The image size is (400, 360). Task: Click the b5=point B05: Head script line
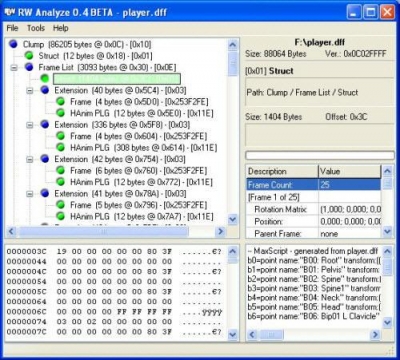[x=314, y=307]
